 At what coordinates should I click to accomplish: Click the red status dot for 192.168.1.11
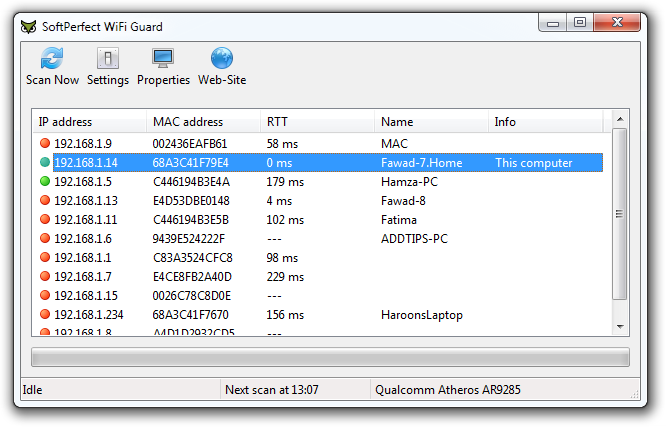coord(45,219)
